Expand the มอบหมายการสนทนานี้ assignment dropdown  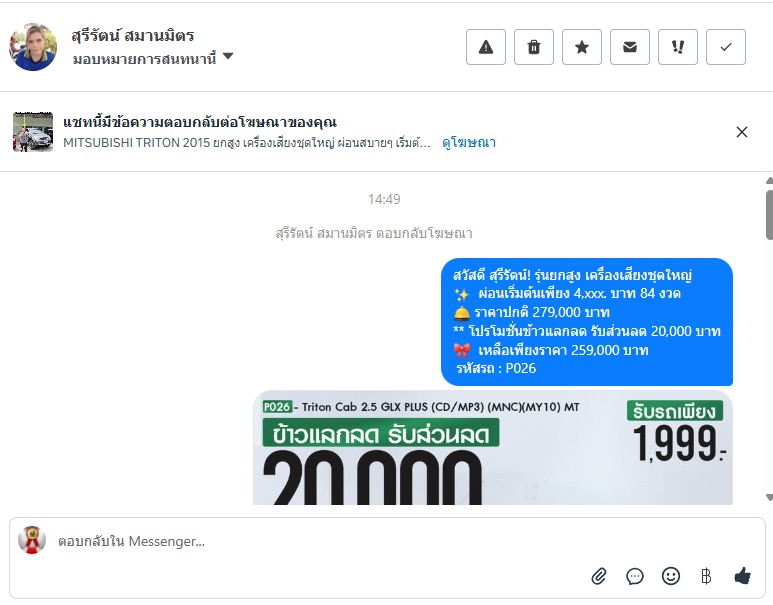153,59
